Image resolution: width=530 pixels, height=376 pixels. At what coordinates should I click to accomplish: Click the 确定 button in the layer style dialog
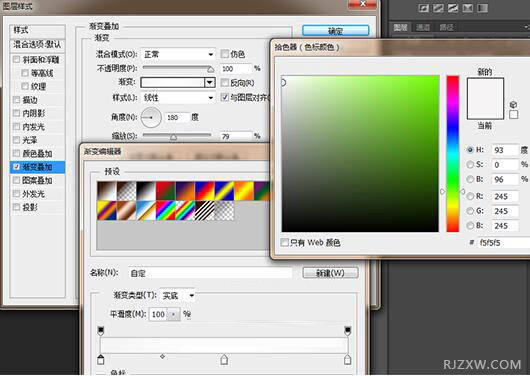(335, 31)
